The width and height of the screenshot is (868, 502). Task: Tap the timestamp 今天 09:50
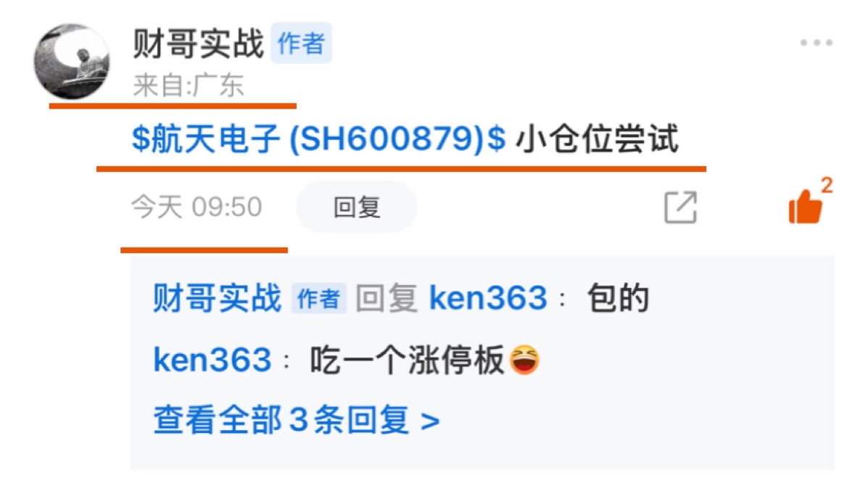click(x=196, y=207)
